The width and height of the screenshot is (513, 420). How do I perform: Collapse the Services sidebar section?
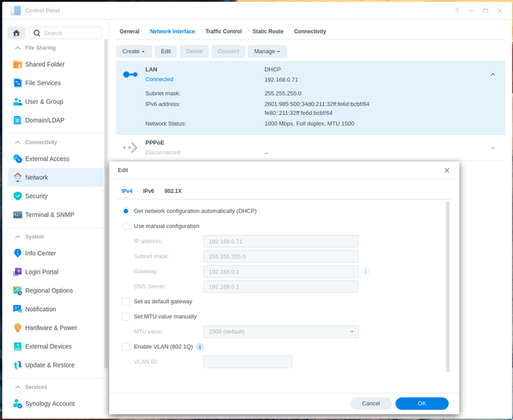pos(18,387)
